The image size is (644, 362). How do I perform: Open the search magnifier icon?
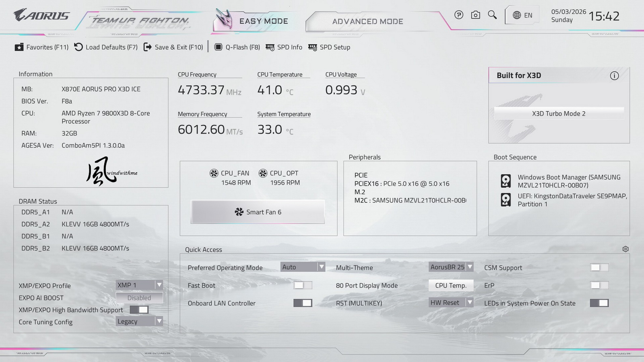(x=492, y=15)
